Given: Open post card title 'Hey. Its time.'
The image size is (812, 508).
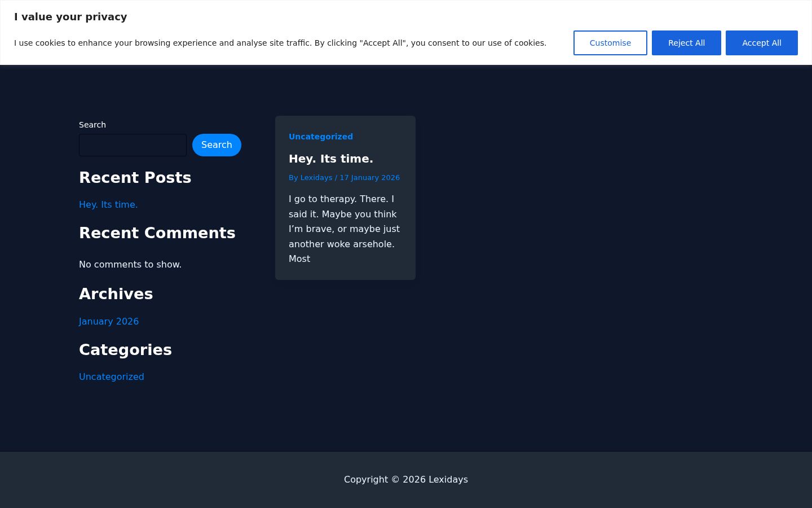Looking at the screenshot, I should 331,159.
